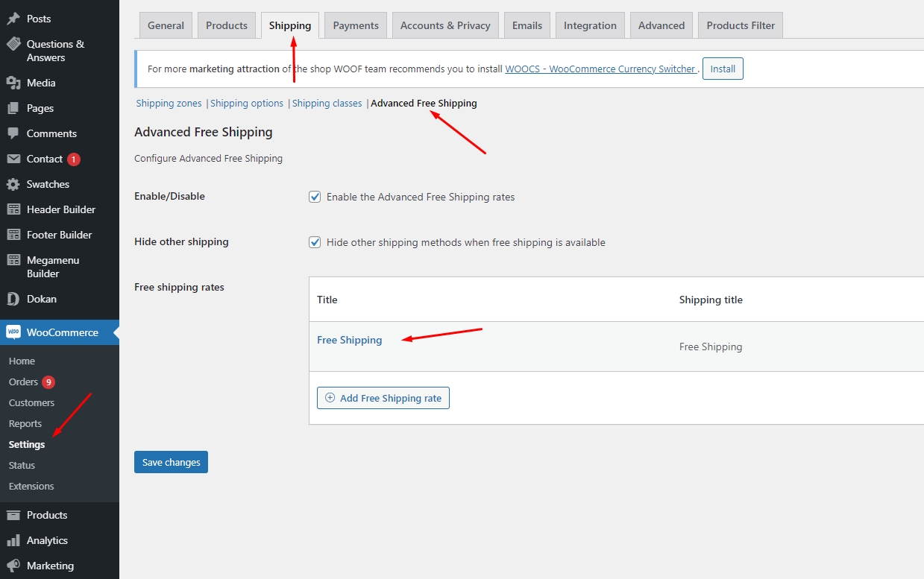Click the Contact envelope icon
924x579 pixels.
[13, 159]
